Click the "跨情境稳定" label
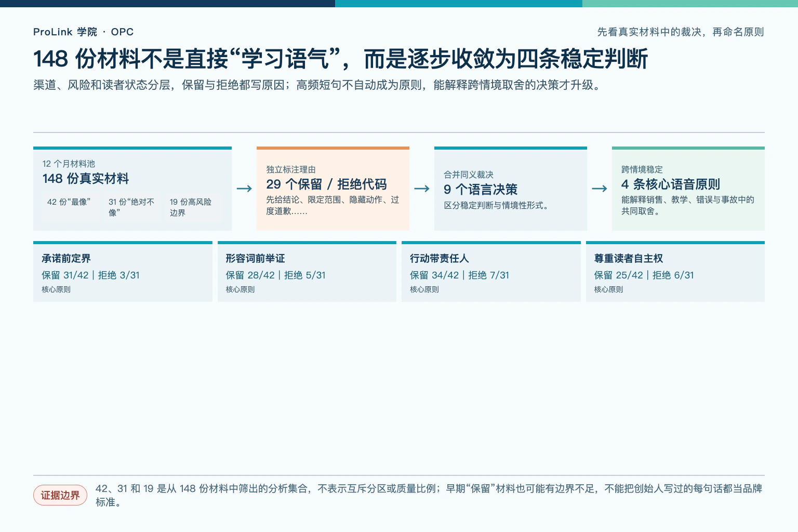Image resolution: width=798 pixels, height=532 pixels. [642, 169]
